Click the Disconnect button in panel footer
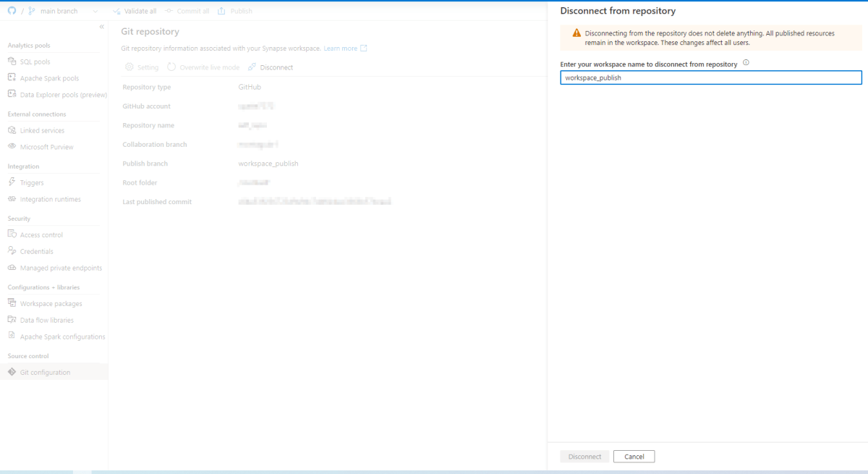 pyautogui.click(x=584, y=457)
